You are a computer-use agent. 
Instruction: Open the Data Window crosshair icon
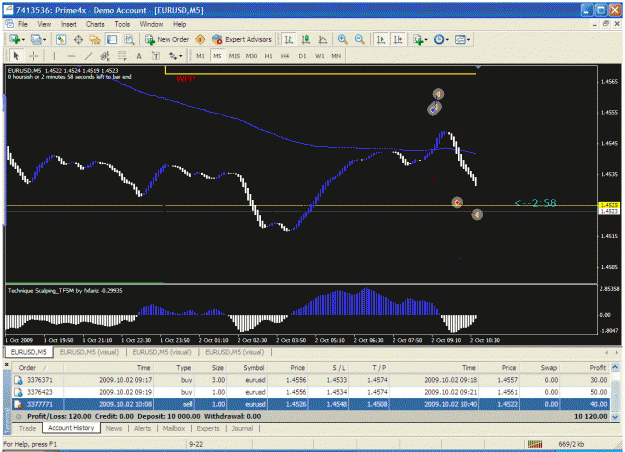pos(78,39)
